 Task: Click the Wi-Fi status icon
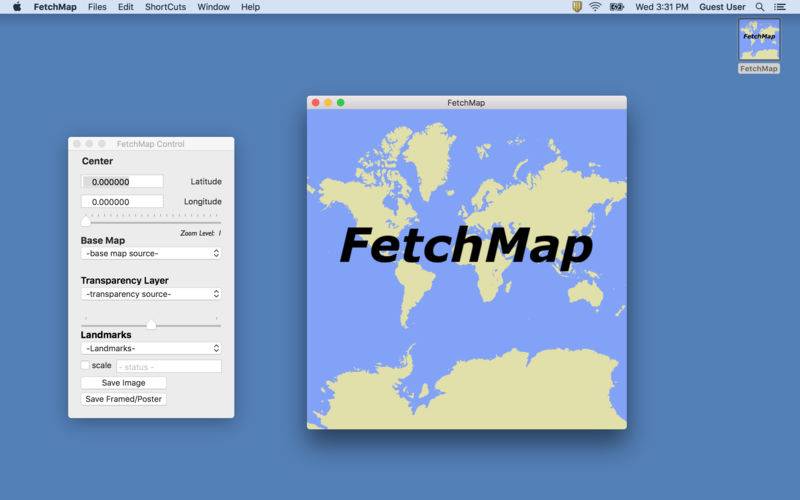[x=595, y=7]
